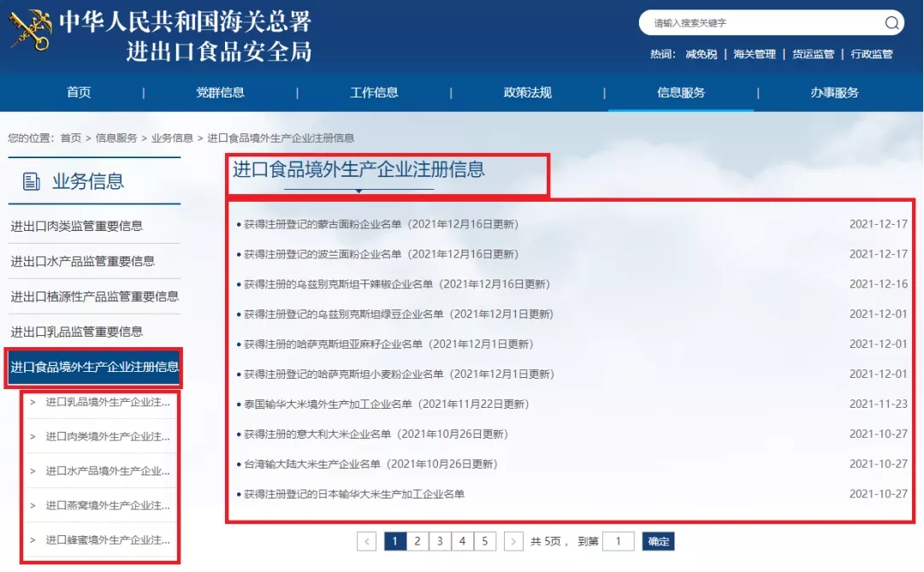Click the 减免税 hot keyword link
The image size is (924, 572).
pyautogui.click(x=701, y=54)
